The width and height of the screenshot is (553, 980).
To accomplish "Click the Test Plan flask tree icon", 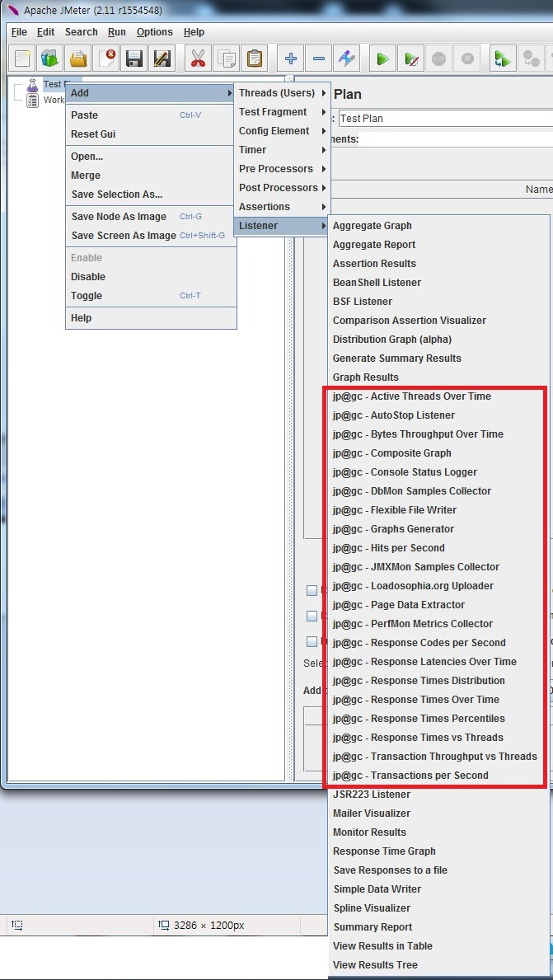I will tap(33, 84).
